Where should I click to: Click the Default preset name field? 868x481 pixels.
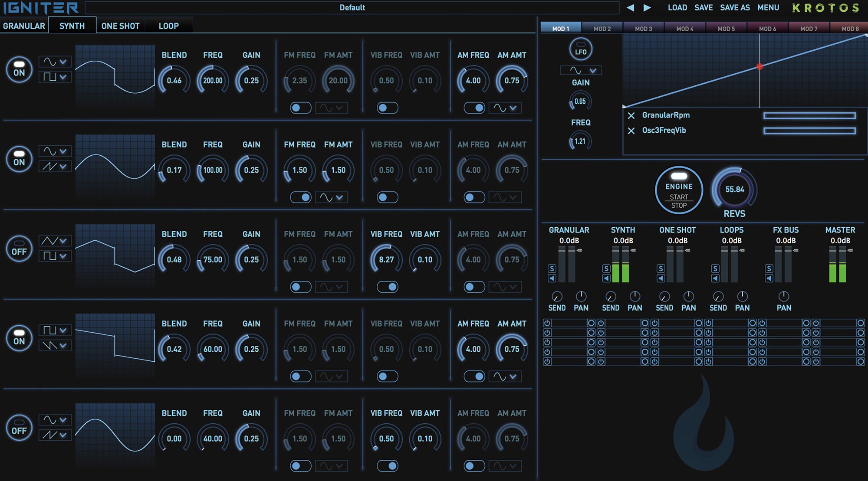click(353, 7)
